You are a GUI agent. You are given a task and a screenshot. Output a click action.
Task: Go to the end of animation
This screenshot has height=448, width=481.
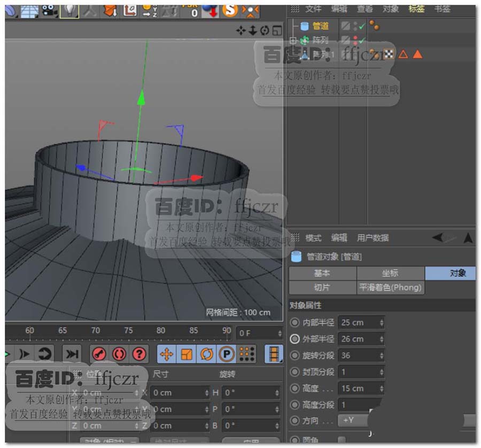[72, 354]
